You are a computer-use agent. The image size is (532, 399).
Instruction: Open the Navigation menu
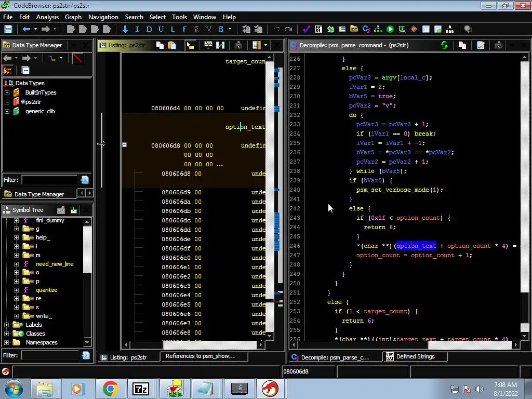tap(103, 17)
